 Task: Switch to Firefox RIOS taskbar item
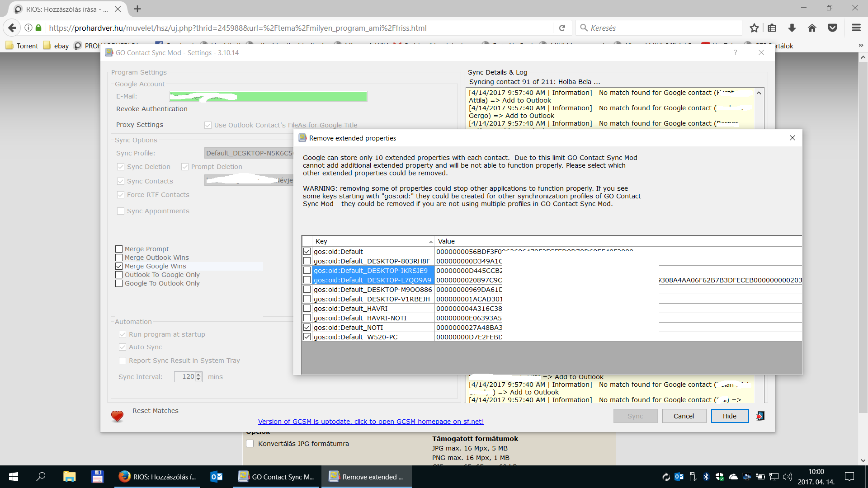(x=158, y=477)
